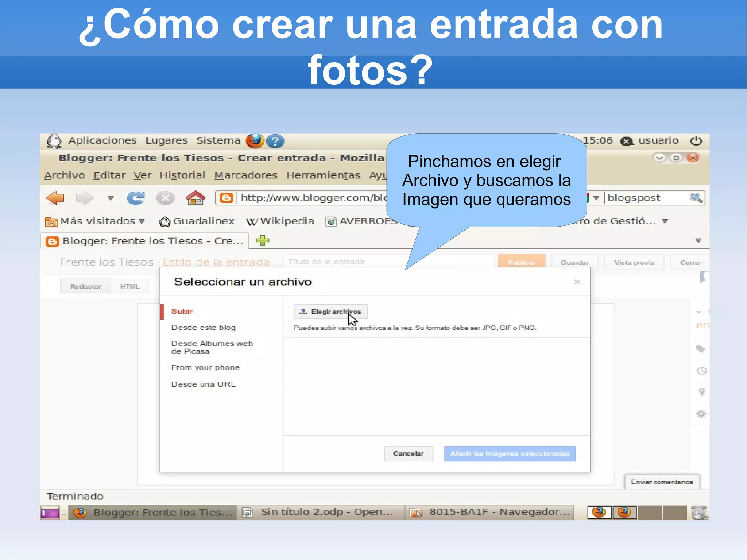This screenshot has height=560, width=747.
Task: Switch to 8015-BA1F Navegador taskbar window
Action: click(490, 512)
